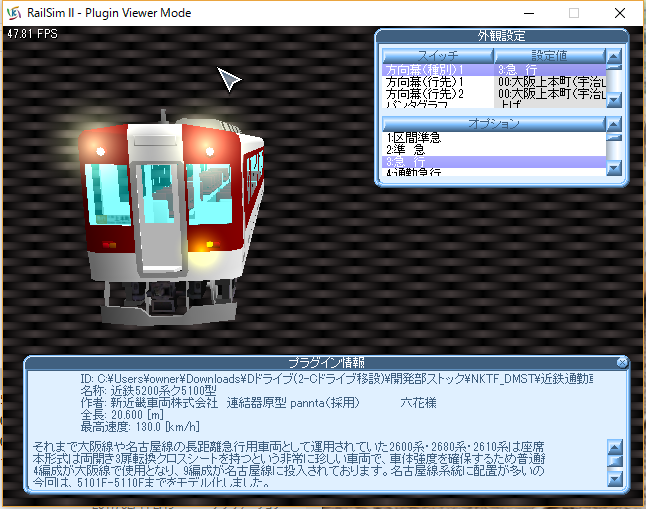Click the 最高速度: 130.0 [km/h] line

coord(140,426)
